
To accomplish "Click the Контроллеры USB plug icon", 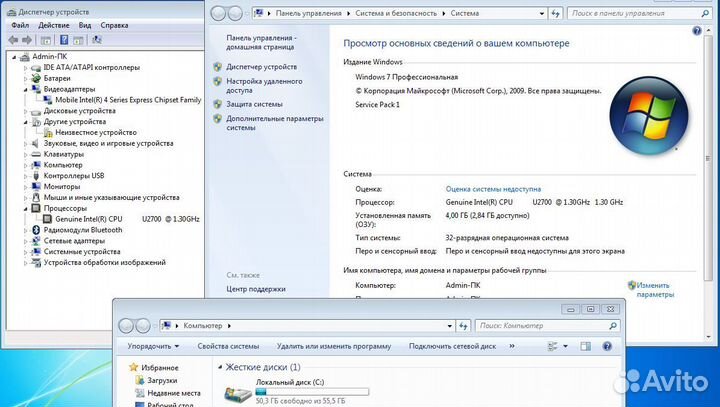I will point(36,176).
